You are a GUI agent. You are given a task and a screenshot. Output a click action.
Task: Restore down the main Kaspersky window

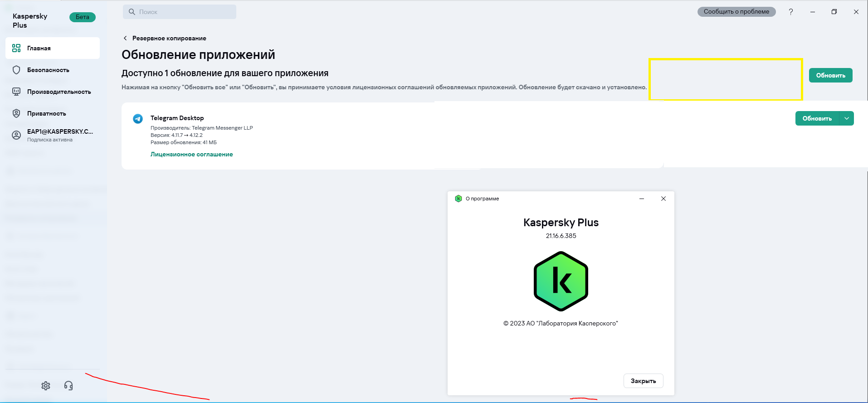point(834,12)
